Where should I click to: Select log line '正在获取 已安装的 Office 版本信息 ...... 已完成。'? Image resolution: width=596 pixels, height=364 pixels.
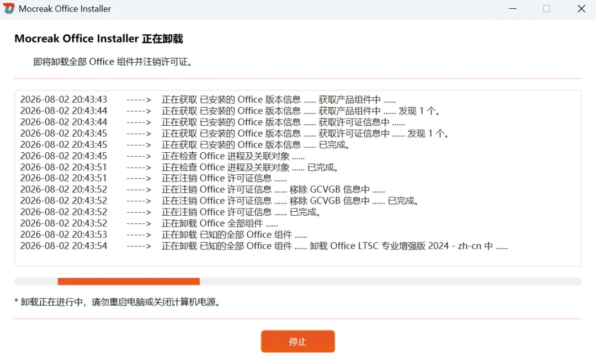[185, 144]
